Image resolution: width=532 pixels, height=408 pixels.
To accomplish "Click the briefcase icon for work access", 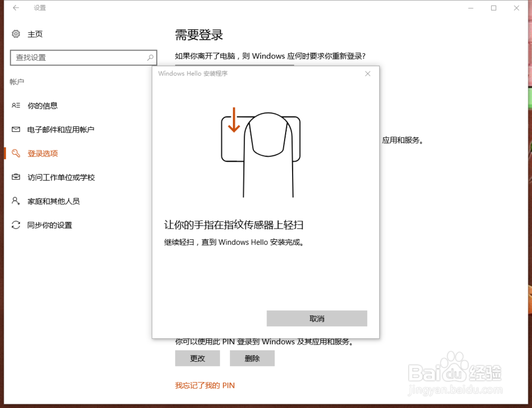I will (15, 177).
